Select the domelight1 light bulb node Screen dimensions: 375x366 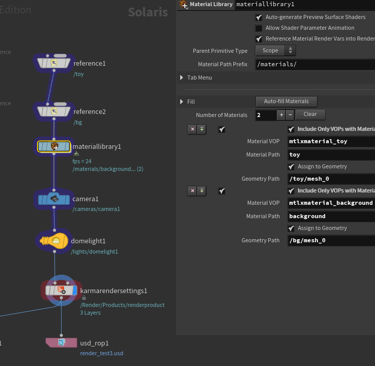point(54,241)
